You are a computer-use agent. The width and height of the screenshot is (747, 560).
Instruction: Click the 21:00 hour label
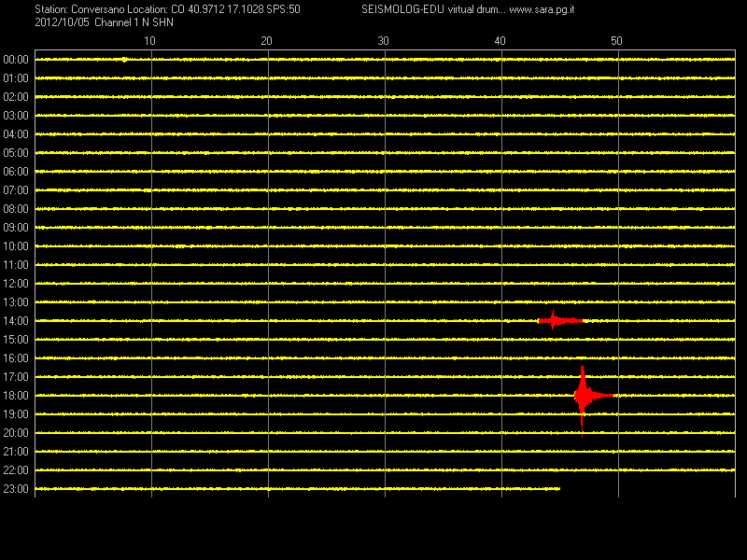click(16, 452)
